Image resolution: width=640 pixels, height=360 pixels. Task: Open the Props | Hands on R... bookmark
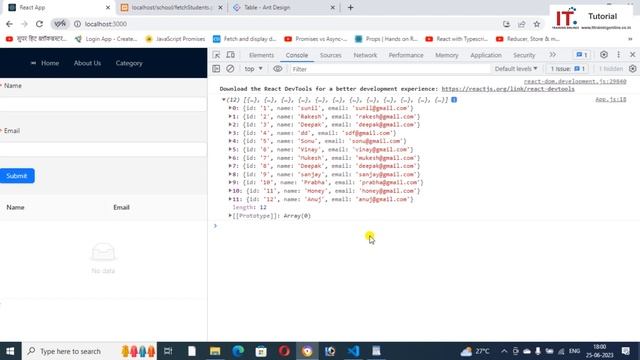pyautogui.click(x=386, y=39)
